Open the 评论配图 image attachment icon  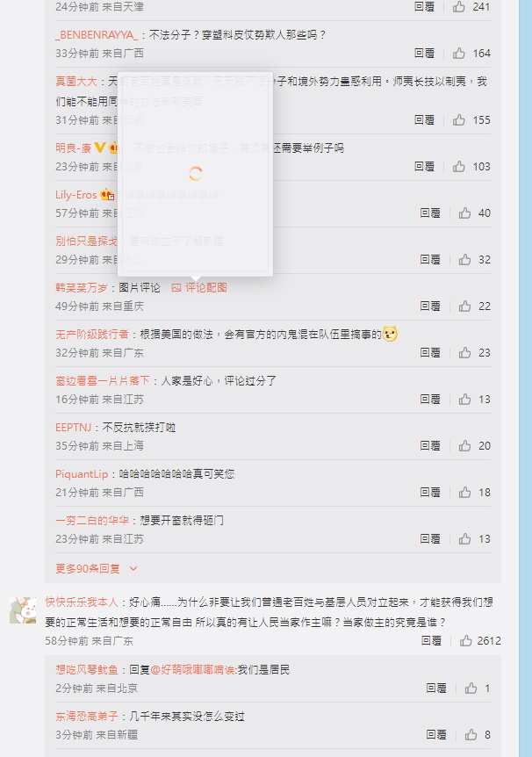(176, 288)
